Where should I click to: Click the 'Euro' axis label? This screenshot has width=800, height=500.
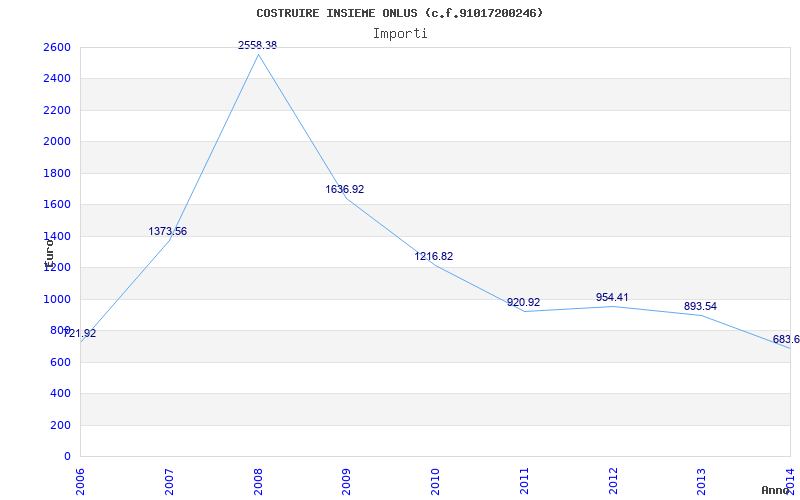[49, 253]
